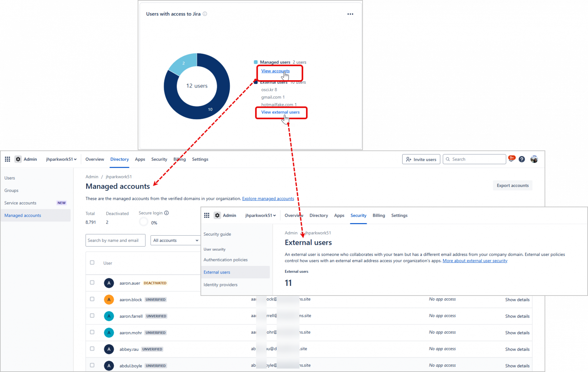The height and width of the screenshot is (372, 588).
Task: Open More about external user security link
Action: coord(475,261)
